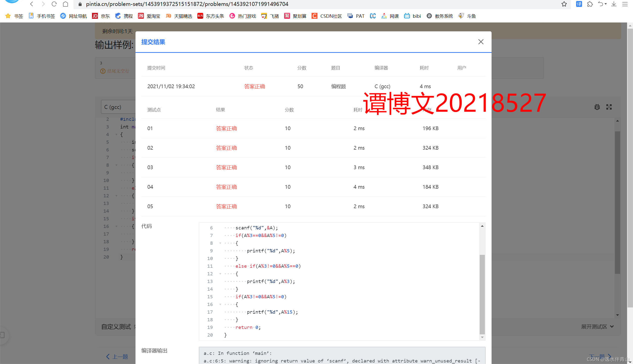Open the 网址导航 bookmark
This screenshot has height=364, width=633.
pyautogui.click(x=74, y=16)
